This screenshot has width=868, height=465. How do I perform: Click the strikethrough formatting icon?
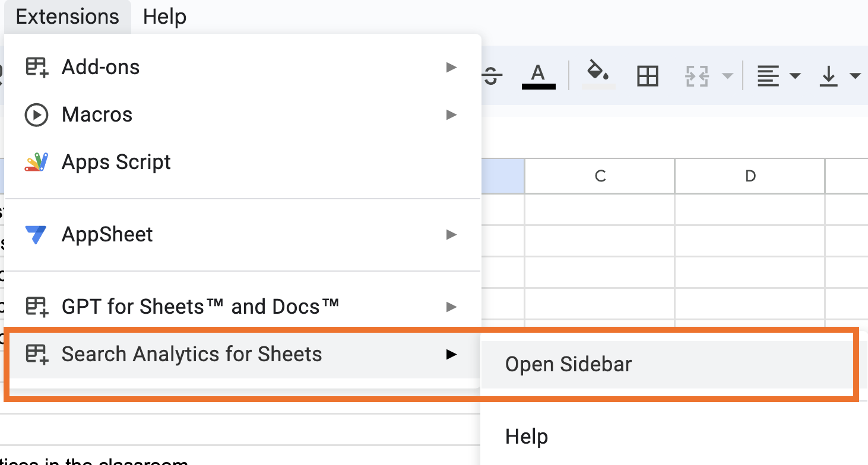tap(491, 76)
